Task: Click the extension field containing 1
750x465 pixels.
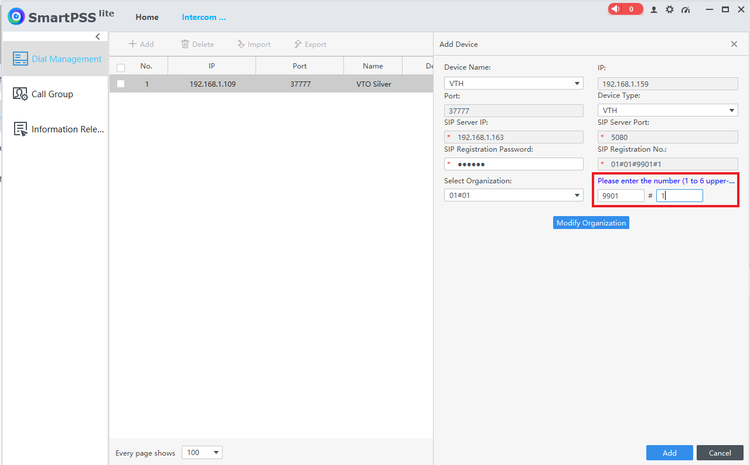Action: pos(679,196)
